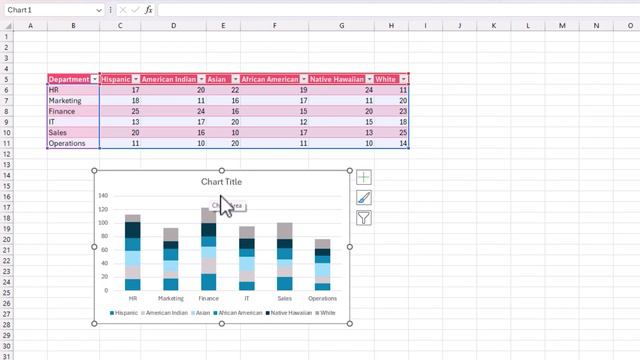640x360 pixels.
Task: Open the Chart Filters funnel button
Action: 363,218
